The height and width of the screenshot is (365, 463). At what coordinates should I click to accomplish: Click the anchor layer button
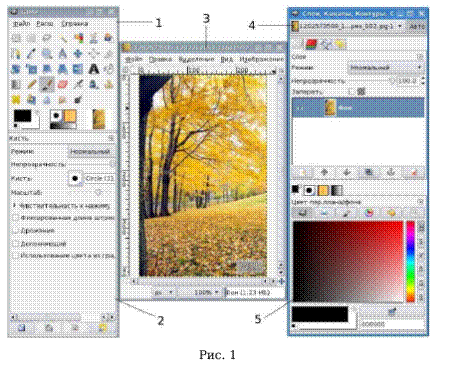pyautogui.click(x=391, y=172)
